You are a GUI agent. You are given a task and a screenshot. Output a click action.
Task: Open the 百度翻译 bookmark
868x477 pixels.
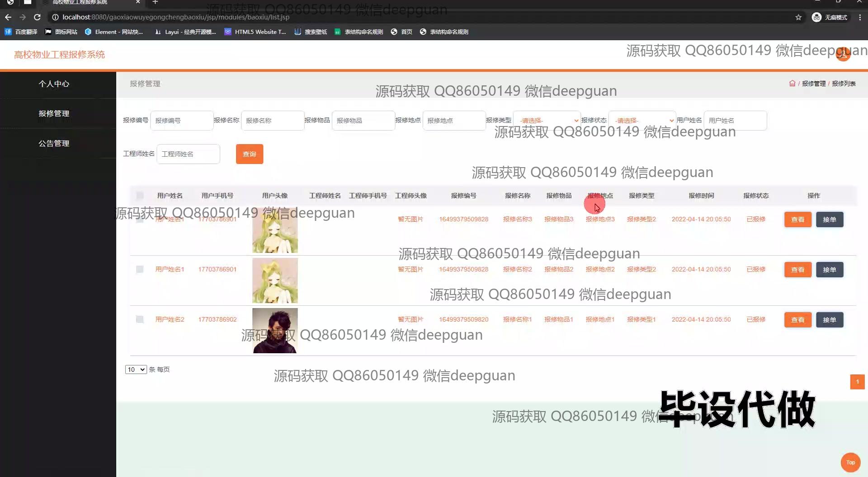(x=21, y=32)
